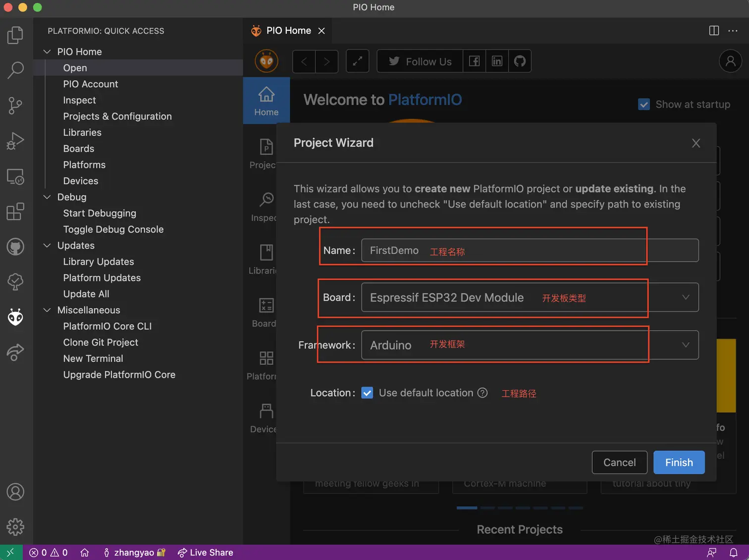749x560 pixels.
Task: Click Upgrade PlatformIO Core item
Action: pyautogui.click(x=119, y=375)
